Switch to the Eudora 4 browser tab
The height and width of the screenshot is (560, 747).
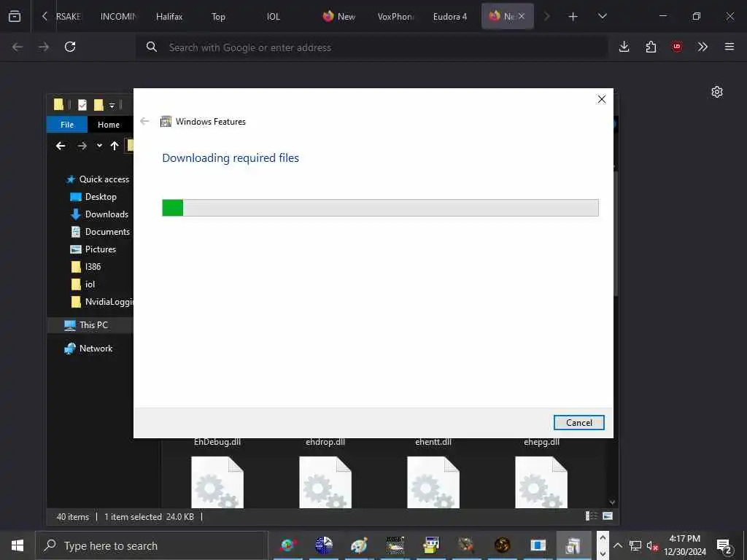[x=450, y=16]
